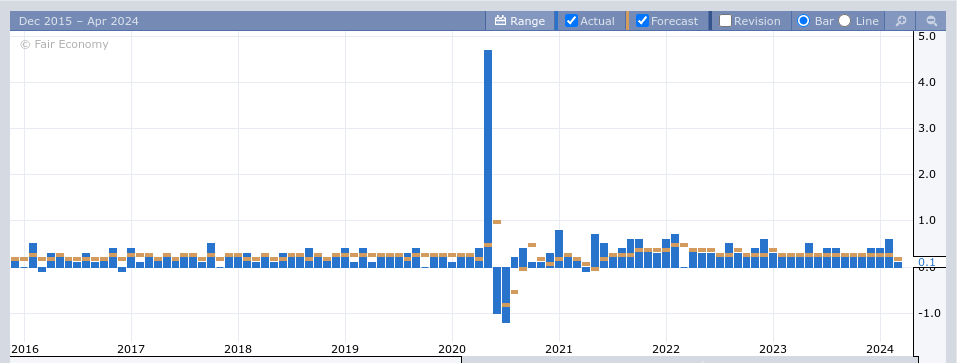
Task: Click the 2022 year label on axis
Action: click(666, 349)
